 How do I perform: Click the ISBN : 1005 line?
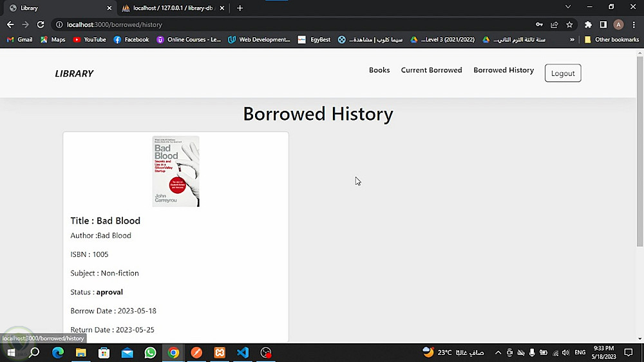point(89,254)
